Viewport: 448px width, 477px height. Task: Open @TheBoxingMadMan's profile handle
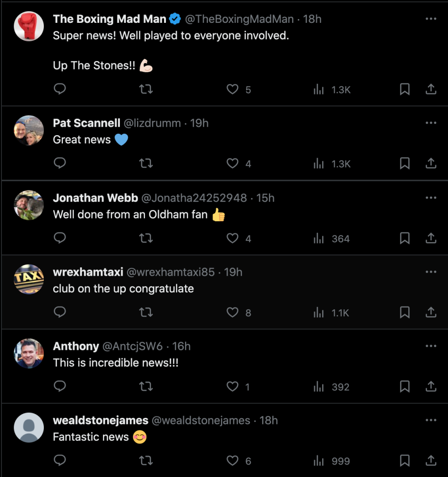click(239, 19)
